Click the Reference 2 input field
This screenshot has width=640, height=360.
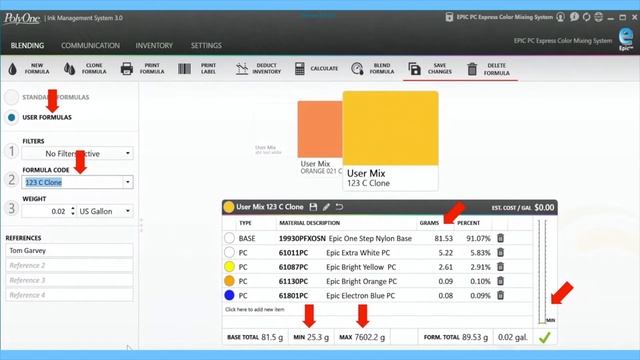pos(69,265)
